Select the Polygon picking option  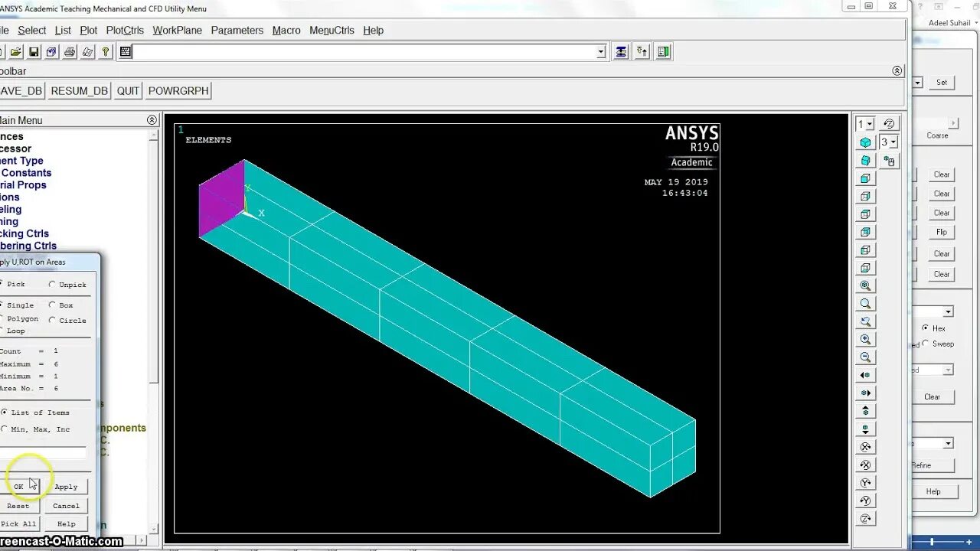tap(19, 318)
